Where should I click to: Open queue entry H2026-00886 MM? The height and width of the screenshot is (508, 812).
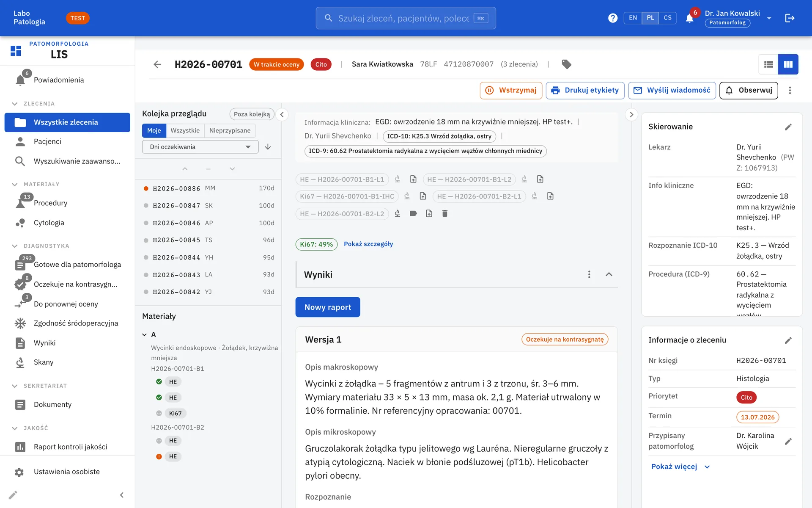coord(209,188)
